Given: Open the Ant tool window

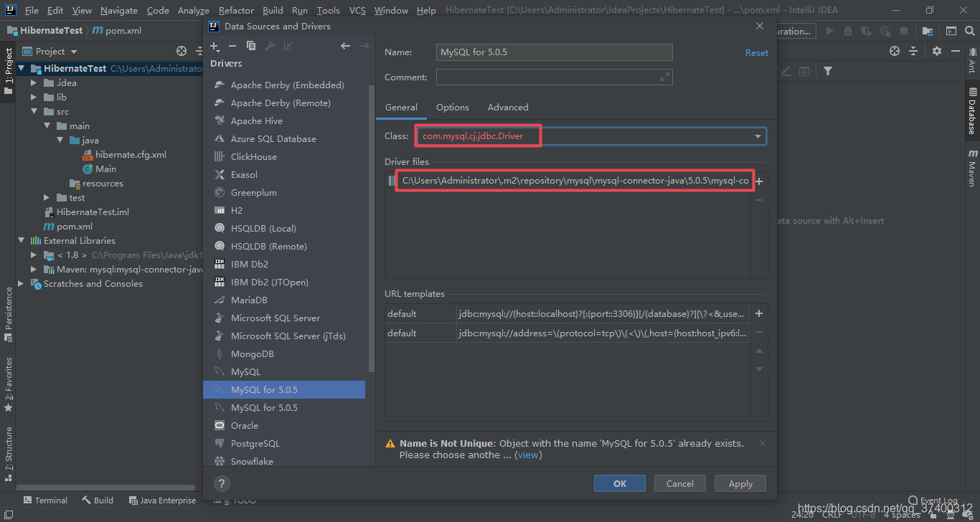Looking at the screenshot, I should coord(972,62).
